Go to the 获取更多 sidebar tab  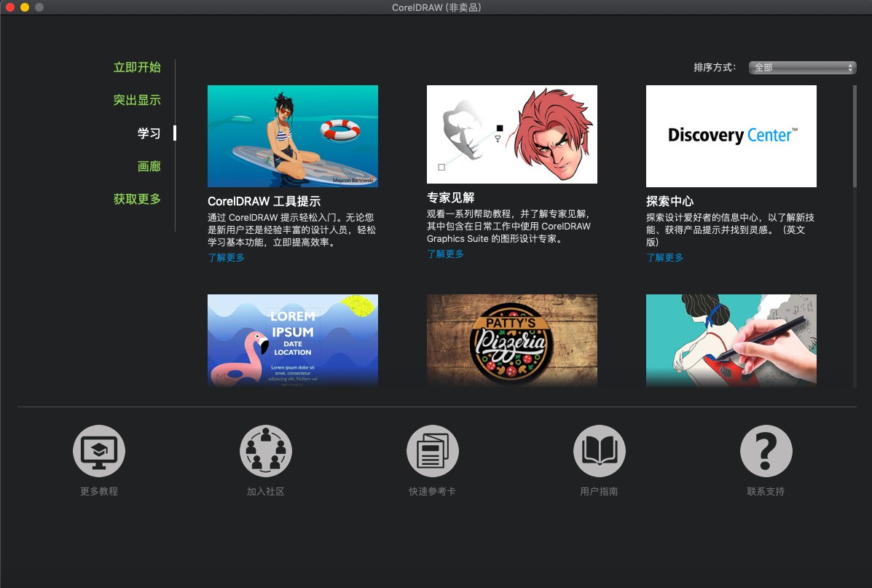click(x=137, y=199)
